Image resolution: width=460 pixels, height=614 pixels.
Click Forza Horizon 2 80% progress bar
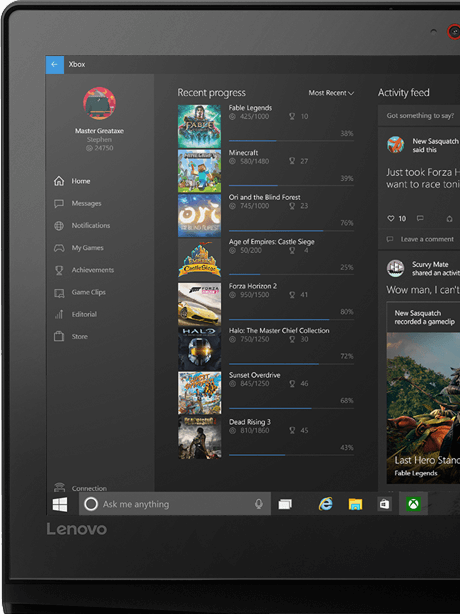pyautogui.click(x=291, y=320)
